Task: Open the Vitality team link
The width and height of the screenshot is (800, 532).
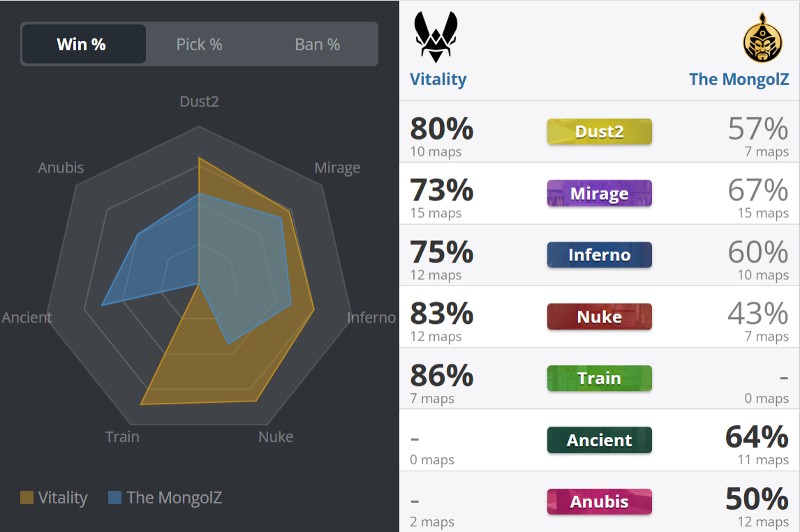Action: (x=438, y=80)
